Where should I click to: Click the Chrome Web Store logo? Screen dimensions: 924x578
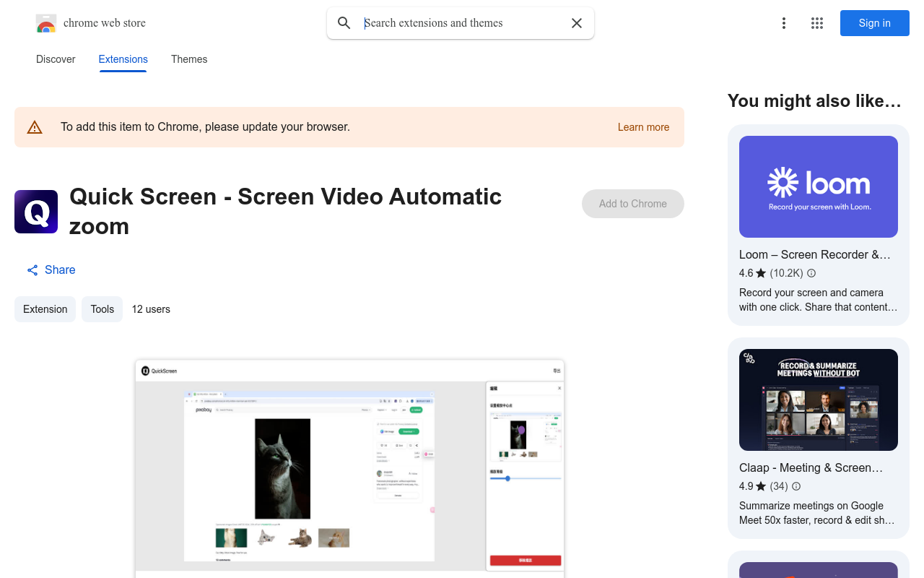(45, 23)
